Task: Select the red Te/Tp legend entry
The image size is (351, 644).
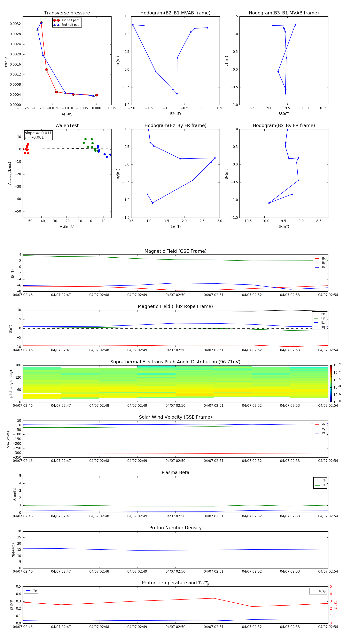Action: [x=318, y=591]
